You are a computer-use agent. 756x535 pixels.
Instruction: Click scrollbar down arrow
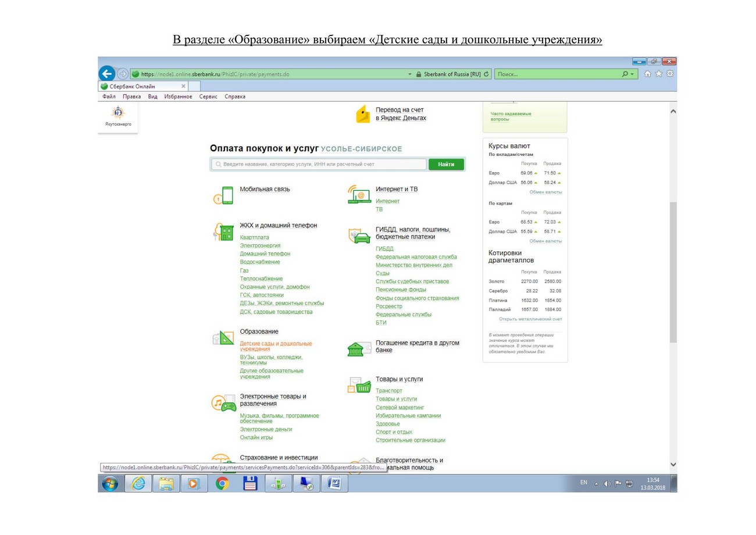point(673,464)
